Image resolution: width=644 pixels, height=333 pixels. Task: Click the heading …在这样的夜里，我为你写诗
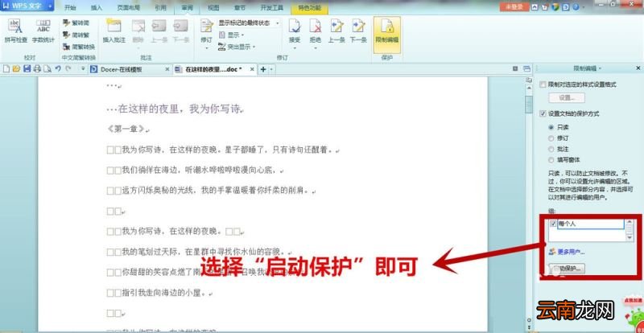tap(175, 109)
